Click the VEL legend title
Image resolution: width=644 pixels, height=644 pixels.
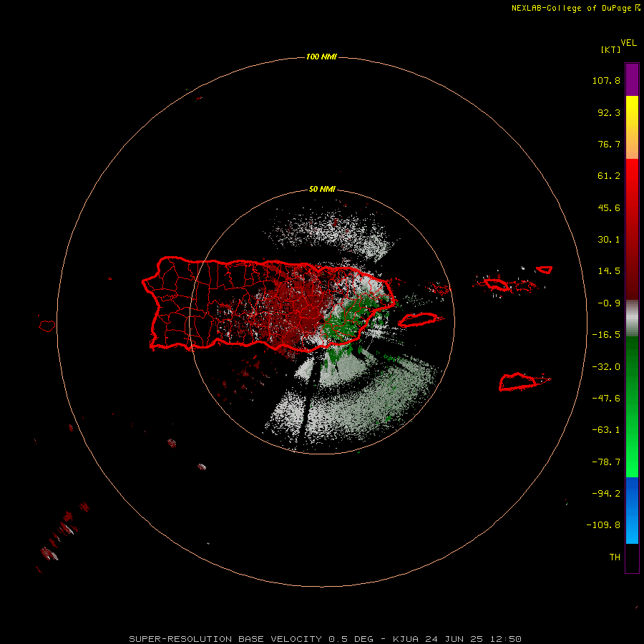point(628,43)
